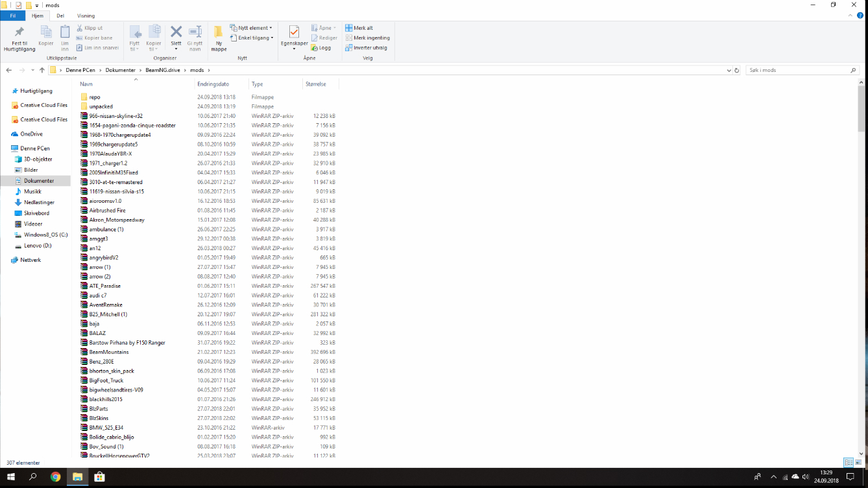Select Musikk in the navigation pane

tap(32, 192)
